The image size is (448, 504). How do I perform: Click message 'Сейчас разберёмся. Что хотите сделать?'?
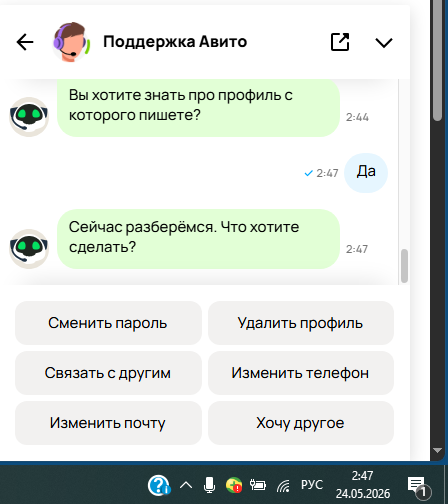point(198,239)
